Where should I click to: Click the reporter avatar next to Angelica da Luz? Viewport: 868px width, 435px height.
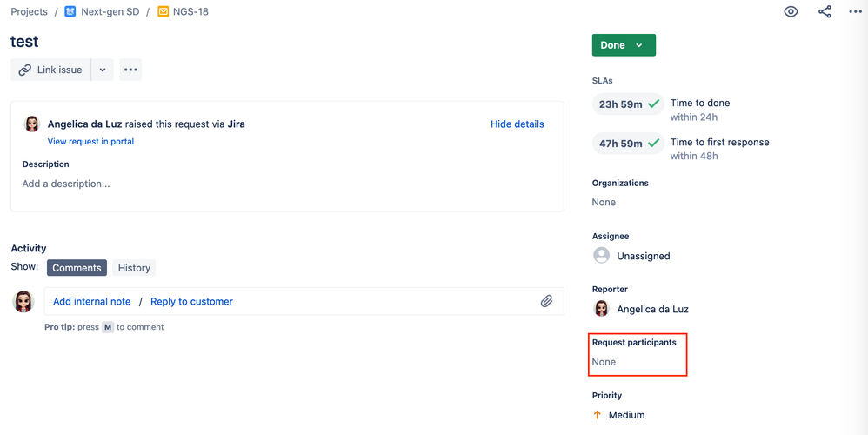(x=602, y=309)
